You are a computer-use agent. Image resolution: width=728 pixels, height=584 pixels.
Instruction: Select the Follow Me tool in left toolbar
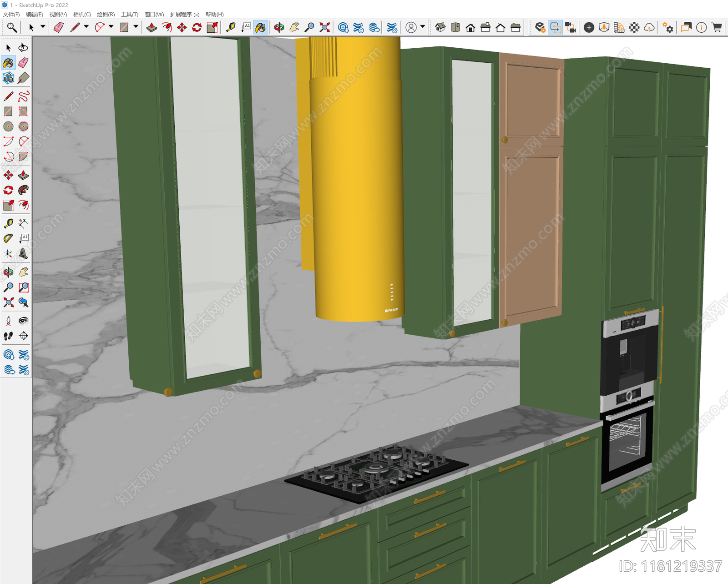click(x=23, y=190)
